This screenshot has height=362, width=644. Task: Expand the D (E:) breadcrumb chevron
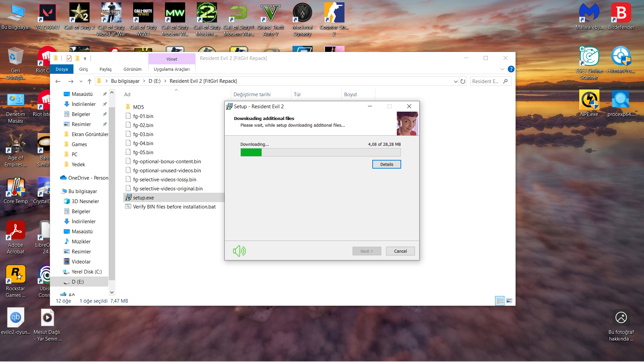[165, 81]
